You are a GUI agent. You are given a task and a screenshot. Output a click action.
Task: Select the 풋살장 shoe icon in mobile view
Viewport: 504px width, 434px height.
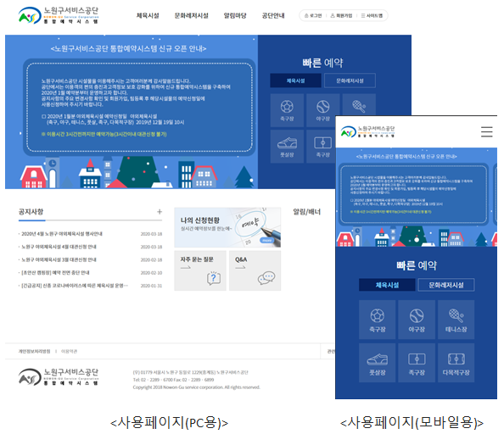point(377,363)
